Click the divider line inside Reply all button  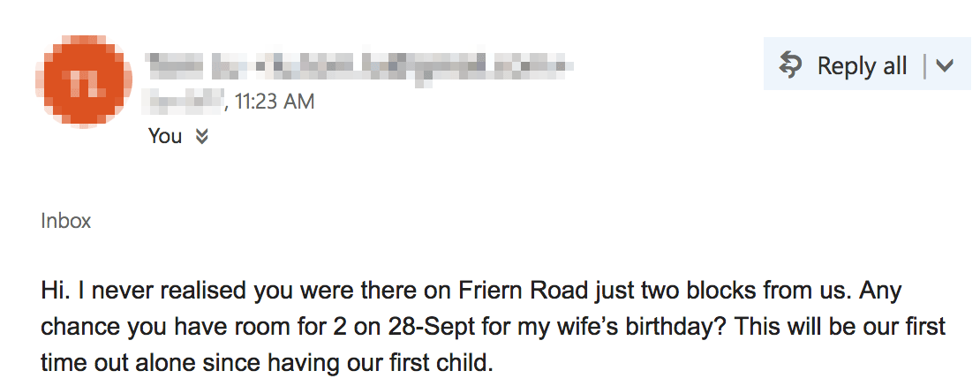click(x=924, y=65)
